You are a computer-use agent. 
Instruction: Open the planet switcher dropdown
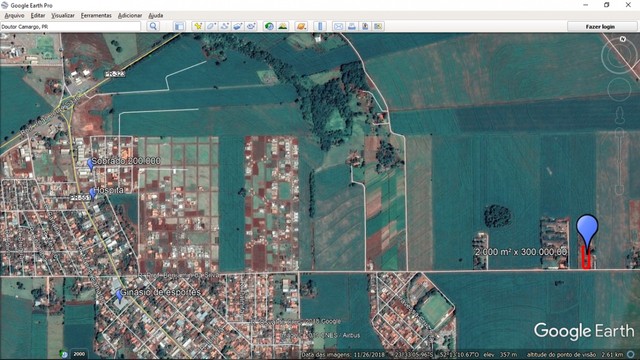[x=301, y=27]
